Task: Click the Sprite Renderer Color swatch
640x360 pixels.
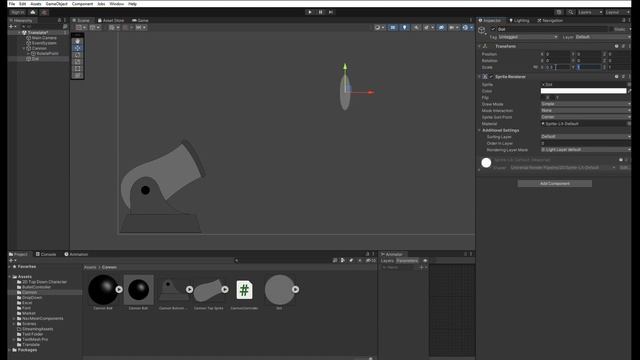Action: tap(583, 91)
